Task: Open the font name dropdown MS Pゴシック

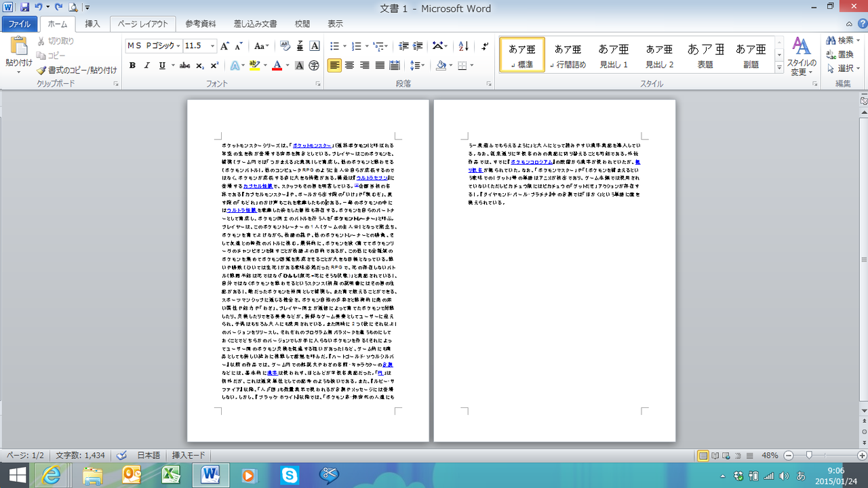Action: click(x=178, y=46)
